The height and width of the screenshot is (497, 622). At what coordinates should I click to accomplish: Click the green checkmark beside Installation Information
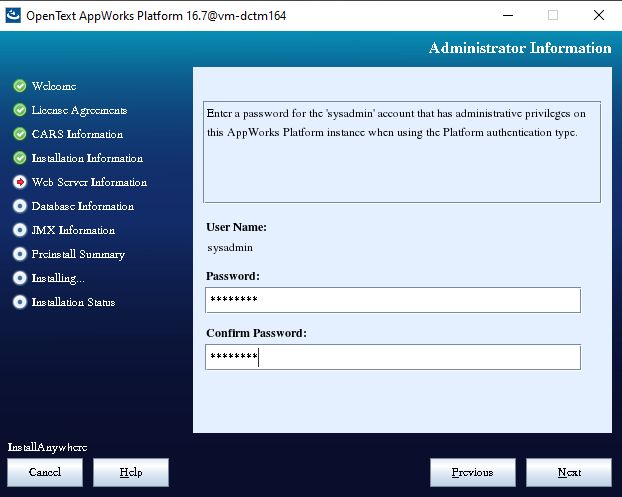pyautogui.click(x=20, y=158)
